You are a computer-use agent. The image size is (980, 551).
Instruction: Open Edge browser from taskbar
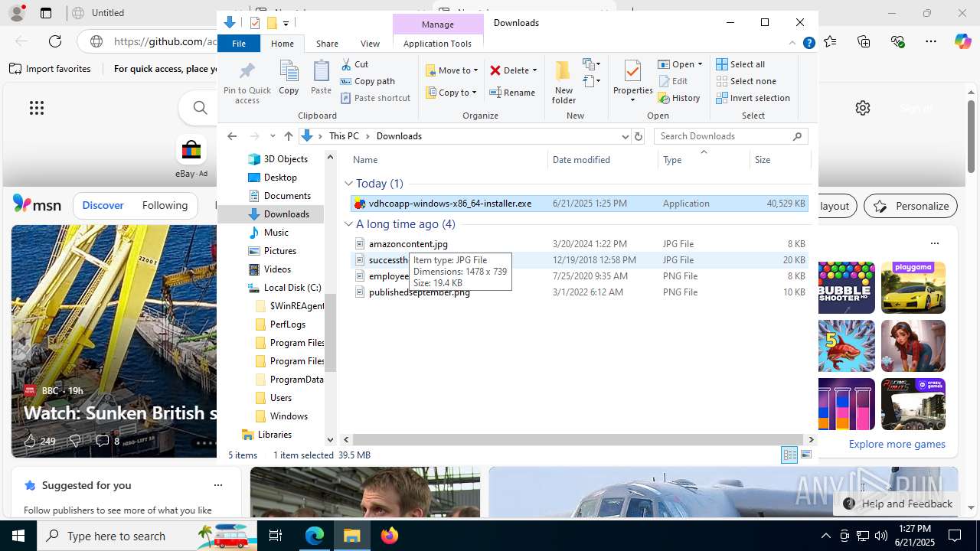pos(315,536)
